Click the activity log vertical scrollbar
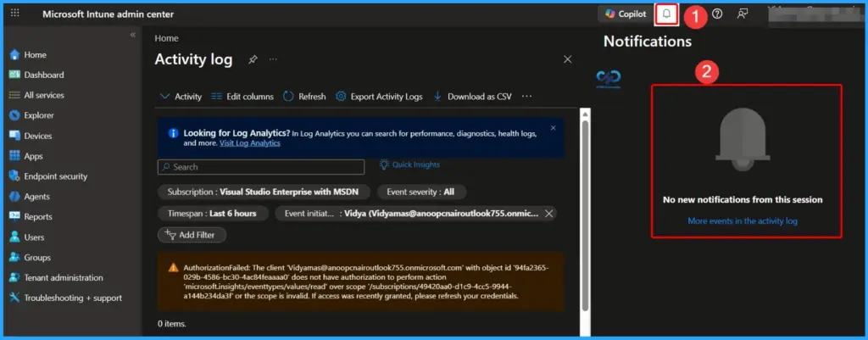 pyautogui.click(x=585, y=216)
